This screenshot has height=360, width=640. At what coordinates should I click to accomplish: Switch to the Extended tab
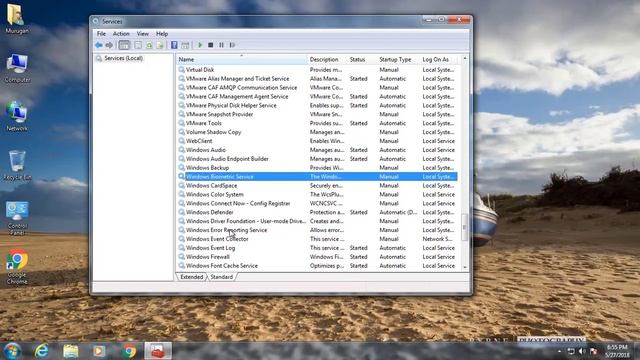tap(191, 277)
